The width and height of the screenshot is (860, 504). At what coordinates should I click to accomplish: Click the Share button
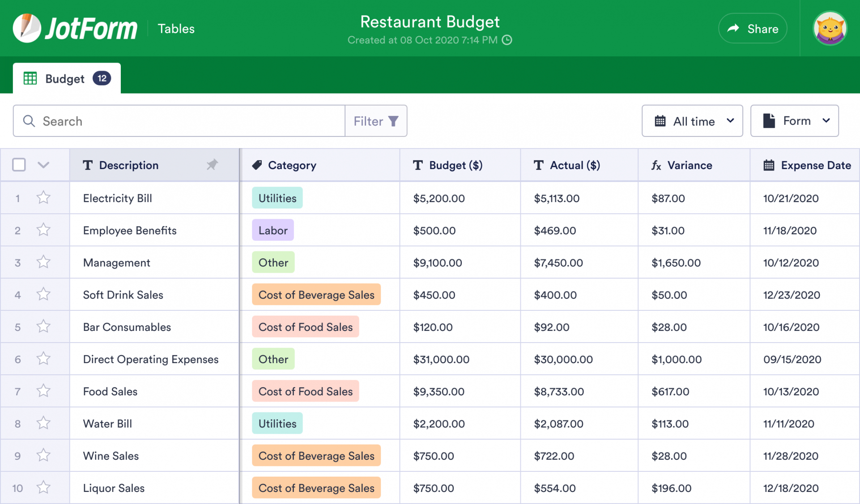click(x=753, y=29)
